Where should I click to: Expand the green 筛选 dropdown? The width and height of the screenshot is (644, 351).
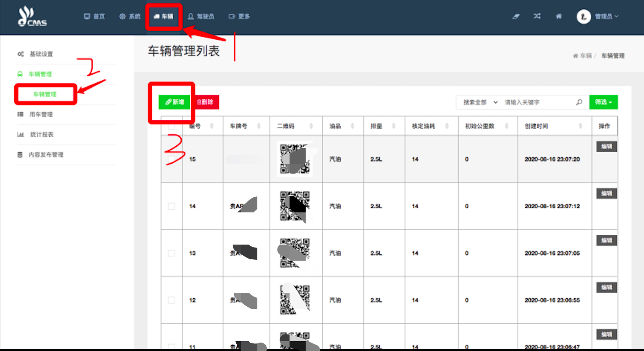[x=603, y=102]
